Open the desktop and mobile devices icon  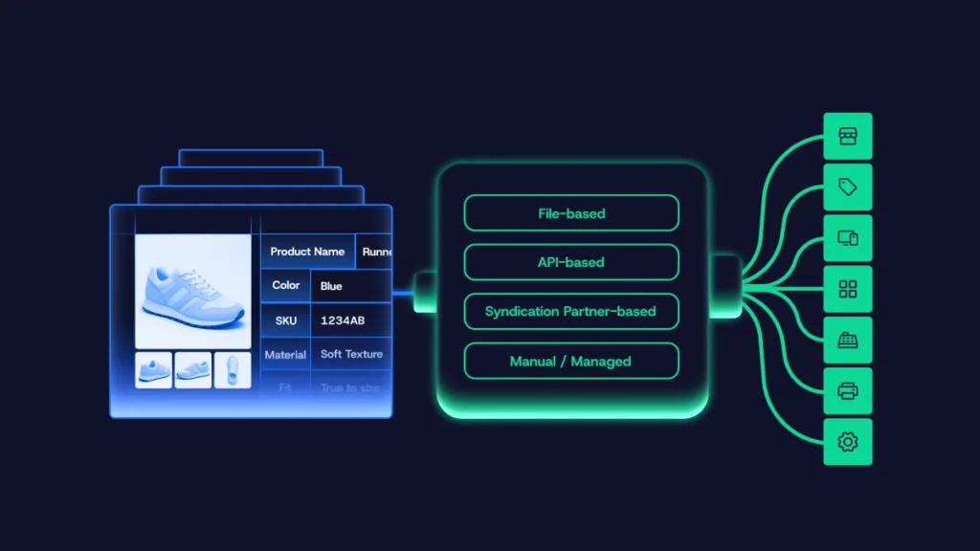tap(848, 238)
